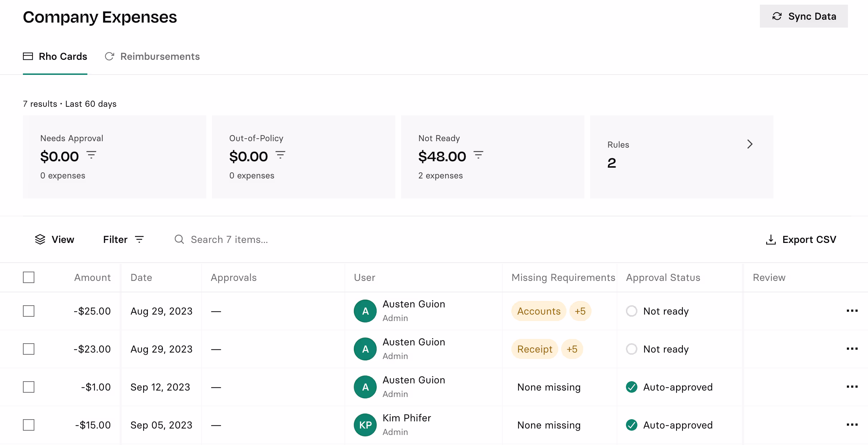Select the -$23.00 expense checkbox
This screenshot has height=445, width=868.
tap(29, 349)
